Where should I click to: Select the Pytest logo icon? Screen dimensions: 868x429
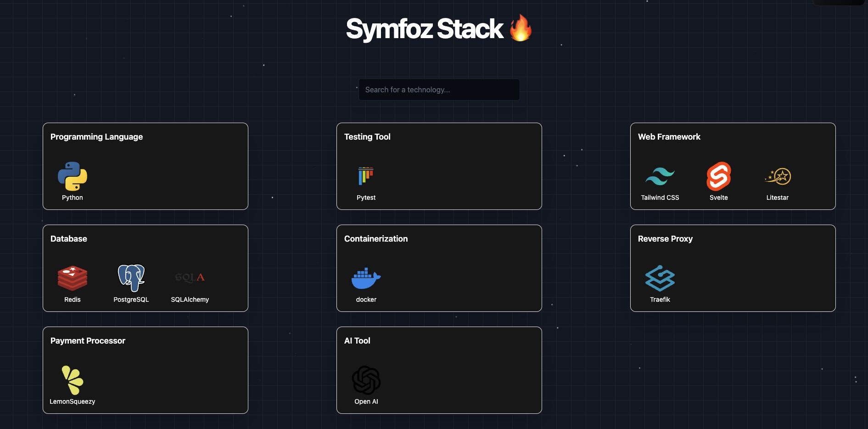[366, 176]
